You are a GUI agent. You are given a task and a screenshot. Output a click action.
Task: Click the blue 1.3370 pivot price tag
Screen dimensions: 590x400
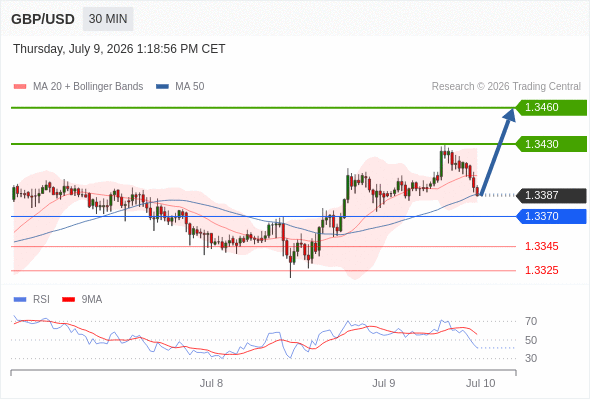pyautogui.click(x=551, y=216)
